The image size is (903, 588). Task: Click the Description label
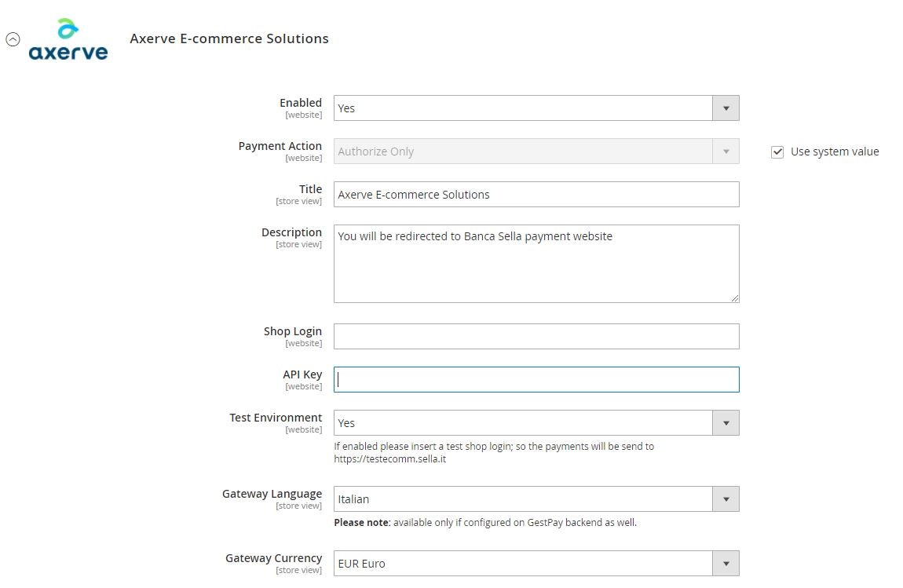tap(291, 232)
